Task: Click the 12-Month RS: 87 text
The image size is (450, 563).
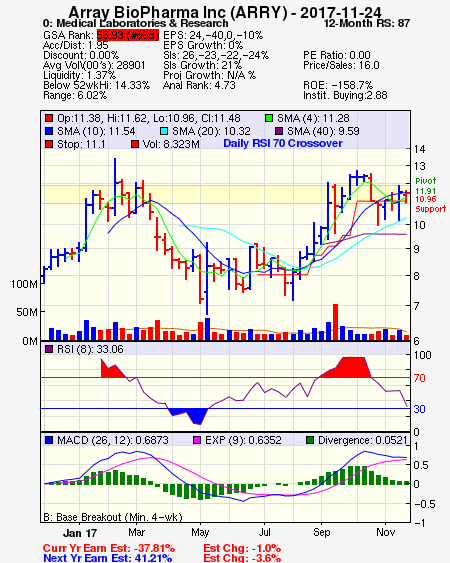Action: tap(367, 23)
